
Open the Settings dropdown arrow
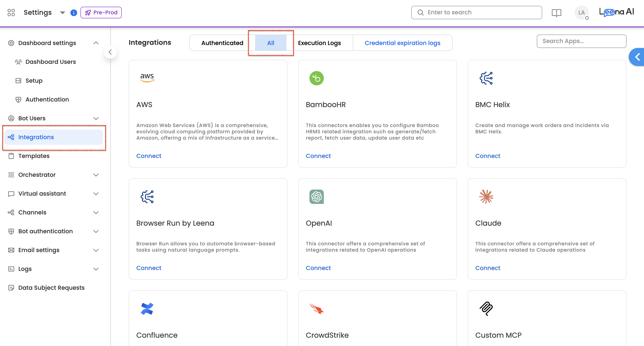click(63, 13)
